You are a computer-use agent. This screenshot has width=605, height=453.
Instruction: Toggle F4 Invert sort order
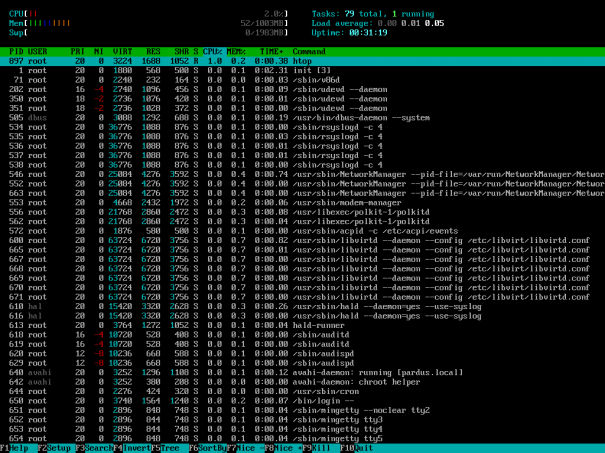tap(132, 448)
